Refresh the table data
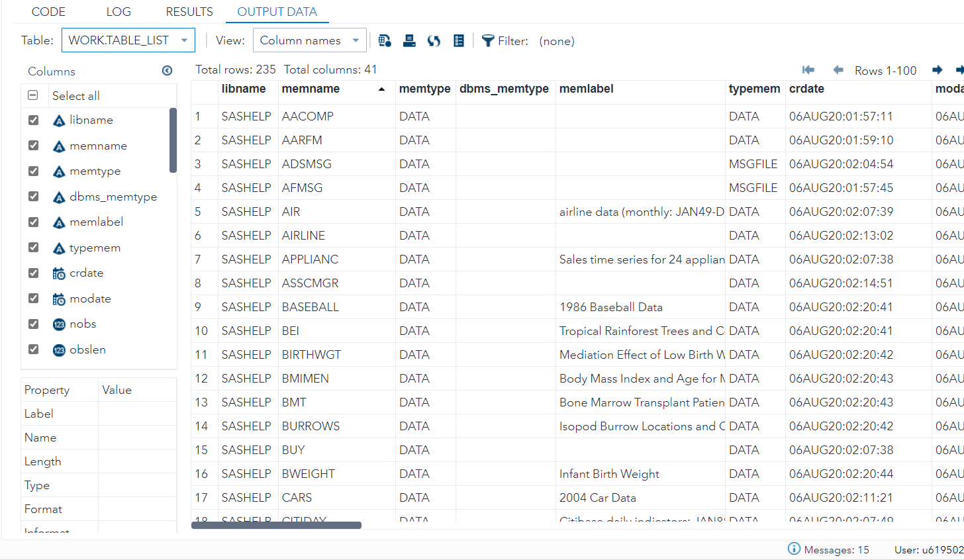964x560 pixels. coord(434,40)
